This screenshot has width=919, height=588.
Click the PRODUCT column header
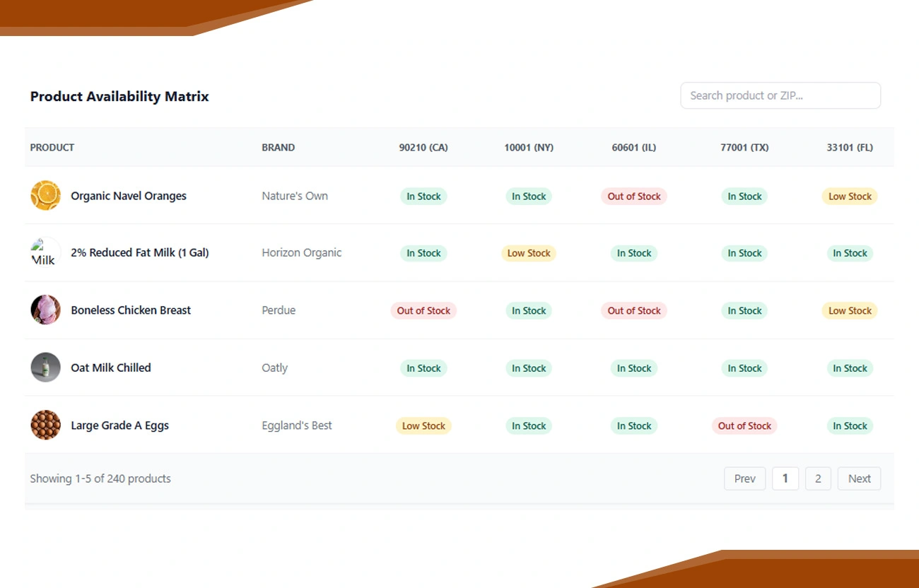pyautogui.click(x=52, y=148)
